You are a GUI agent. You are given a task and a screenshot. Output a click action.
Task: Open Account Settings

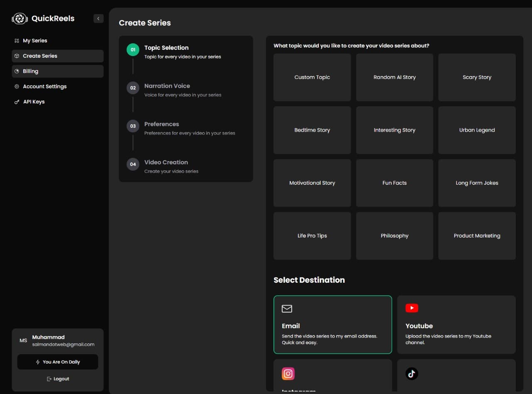[x=57, y=86]
